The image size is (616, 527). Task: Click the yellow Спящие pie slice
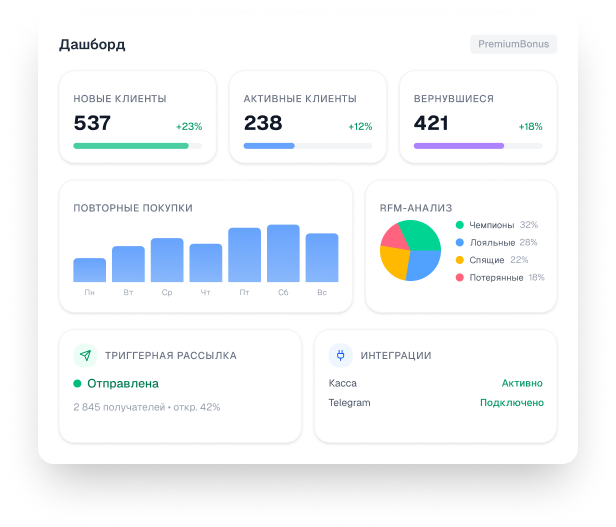click(x=395, y=263)
